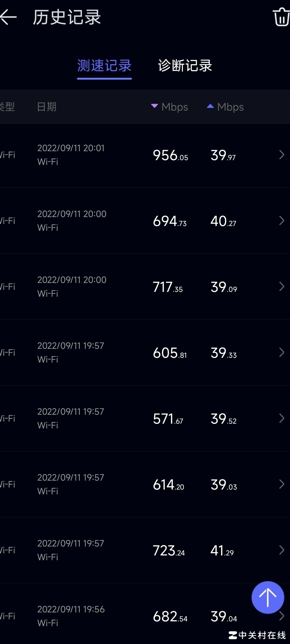Tap the trash delete icon
This screenshot has height=644, width=290.
pos(281,17)
